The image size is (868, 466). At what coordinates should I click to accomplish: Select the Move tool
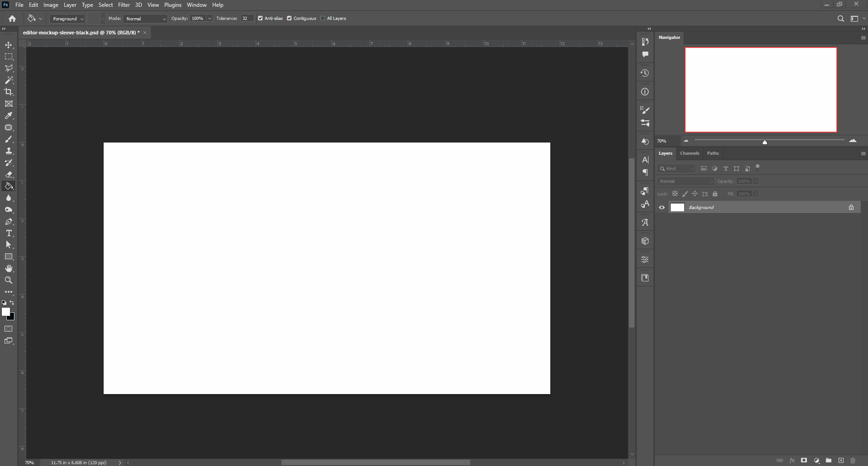(9, 45)
